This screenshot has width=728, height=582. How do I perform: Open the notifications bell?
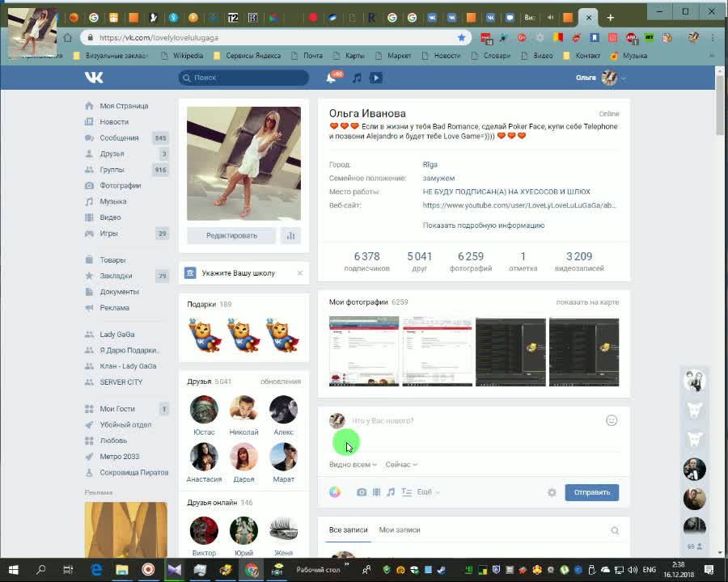pyautogui.click(x=331, y=78)
